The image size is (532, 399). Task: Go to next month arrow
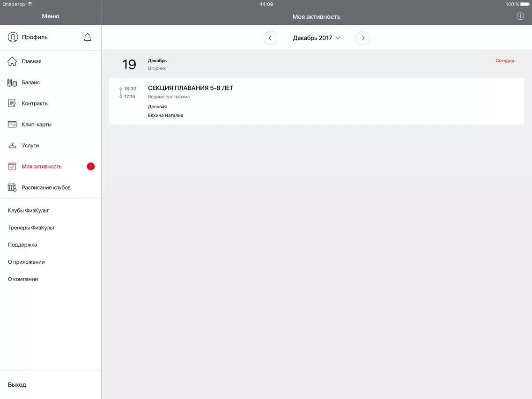point(362,38)
